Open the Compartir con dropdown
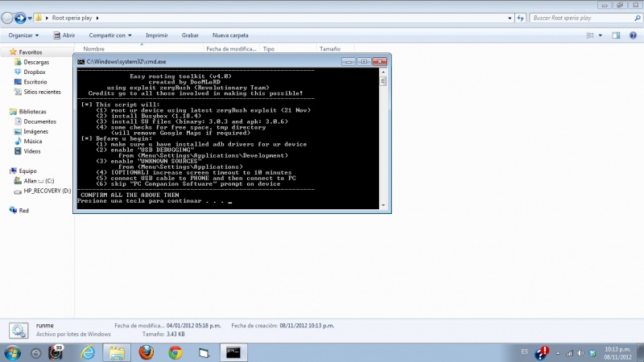 tap(110, 35)
